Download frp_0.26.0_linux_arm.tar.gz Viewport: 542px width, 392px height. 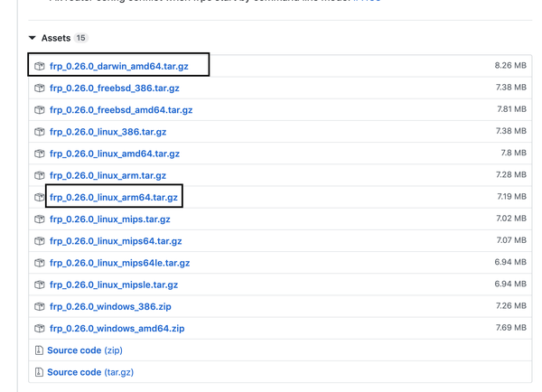point(107,175)
